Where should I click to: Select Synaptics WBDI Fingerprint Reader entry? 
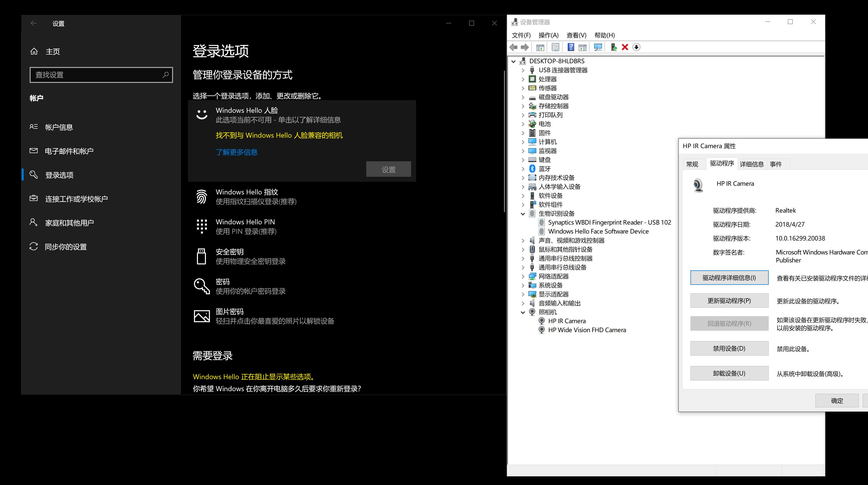[x=610, y=222]
